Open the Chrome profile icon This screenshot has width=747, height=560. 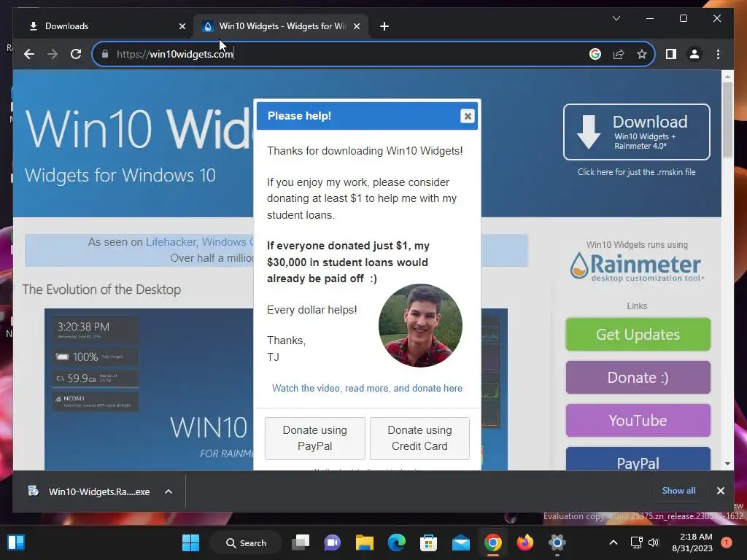[x=694, y=54]
